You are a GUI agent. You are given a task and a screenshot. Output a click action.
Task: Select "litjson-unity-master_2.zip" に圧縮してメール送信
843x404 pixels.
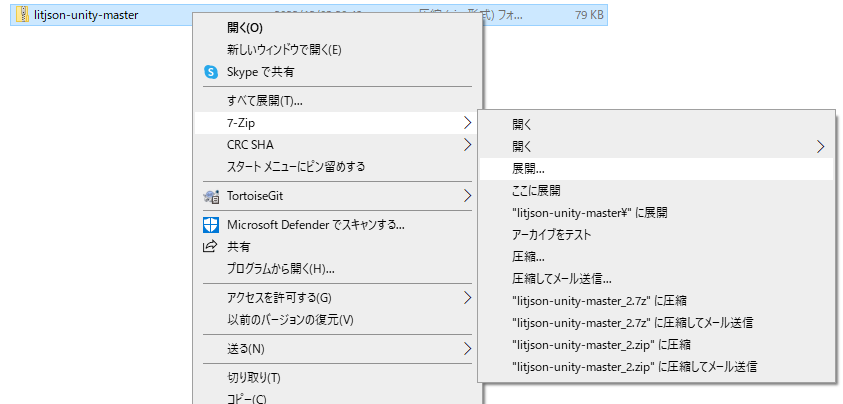click(656, 367)
